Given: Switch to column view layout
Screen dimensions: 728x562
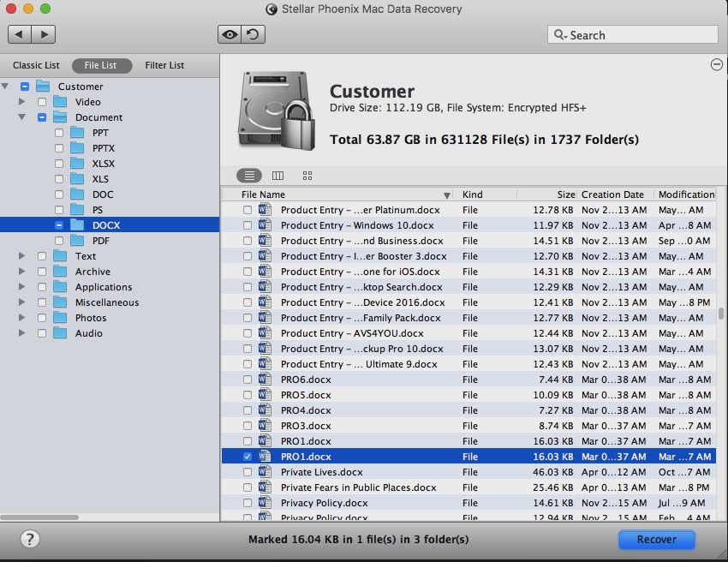Looking at the screenshot, I should [x=278, y=175].
